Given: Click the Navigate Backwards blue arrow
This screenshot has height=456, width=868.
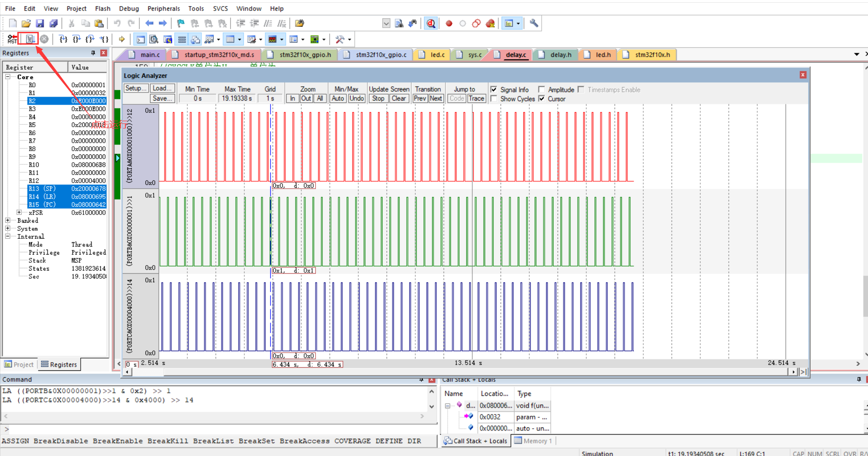Looking at the screenshot, I should tap(149, 23).
